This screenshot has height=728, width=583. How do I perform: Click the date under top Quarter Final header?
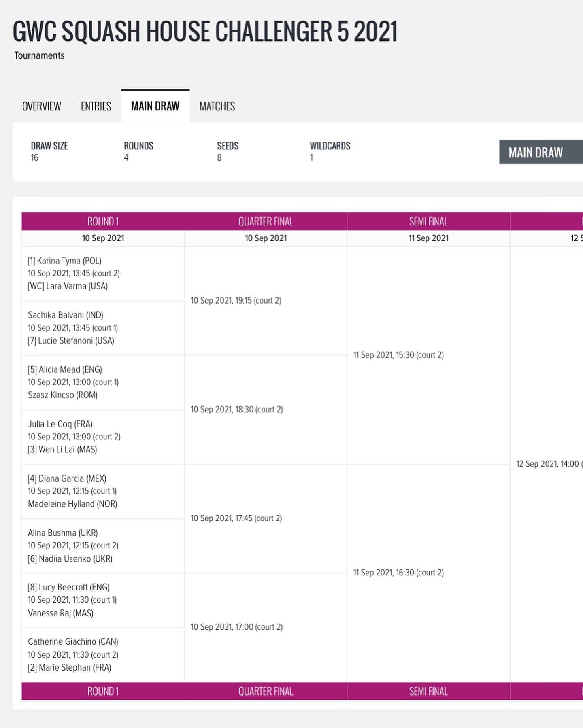(x=266, y=238)
